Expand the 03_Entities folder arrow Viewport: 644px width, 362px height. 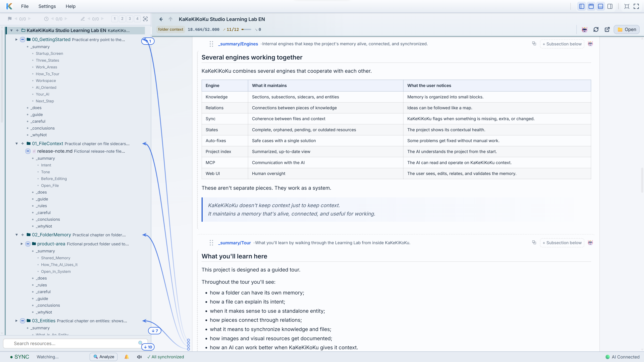pyautogui.click(x=16, y=321)
